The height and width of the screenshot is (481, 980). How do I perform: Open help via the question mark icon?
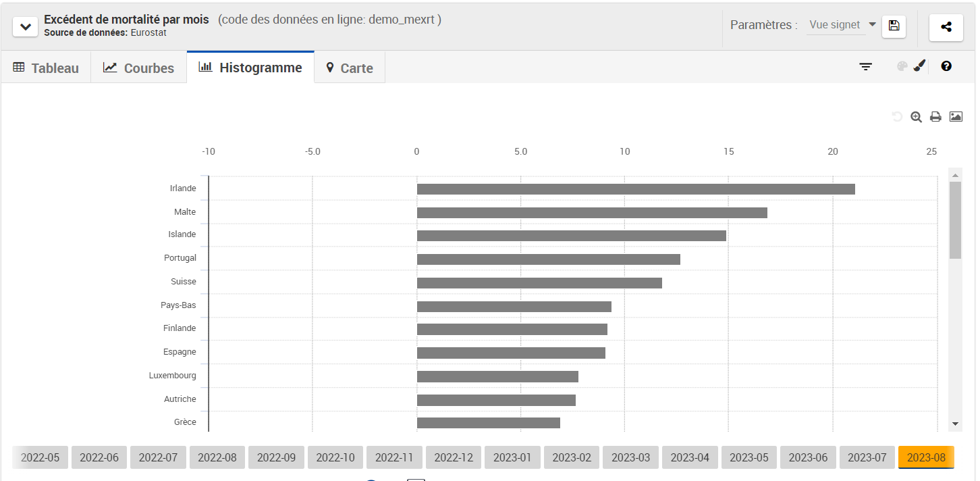point(946,66)
